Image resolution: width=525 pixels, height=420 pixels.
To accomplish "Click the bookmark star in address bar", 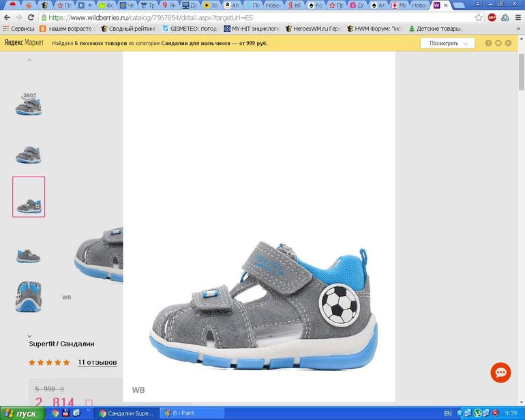I will (x=479, y=18).
